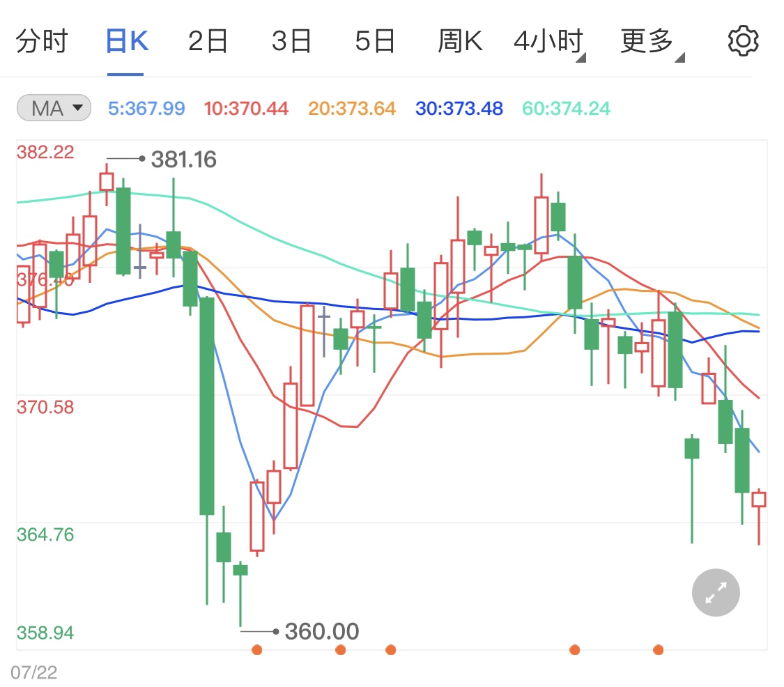Select the 日K tab
The height and width of the screenshot is (687, 784).
point(127,41)
